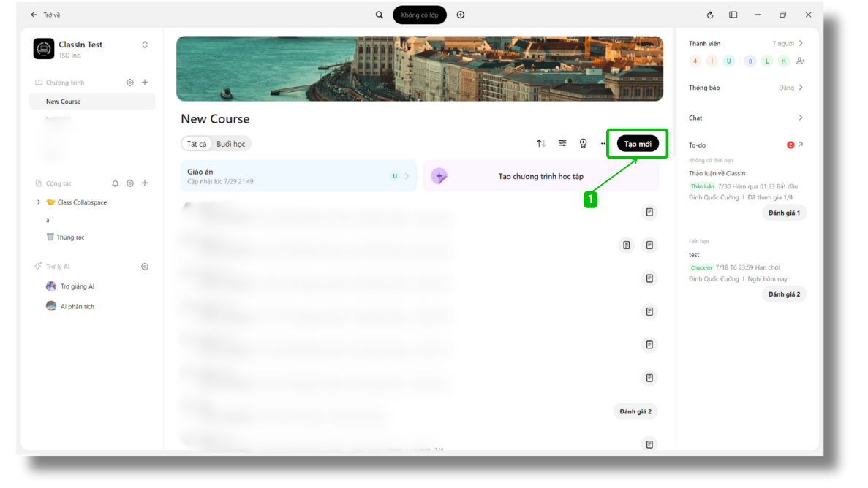Open settings gear beside Chương trình

click(130, 83)
